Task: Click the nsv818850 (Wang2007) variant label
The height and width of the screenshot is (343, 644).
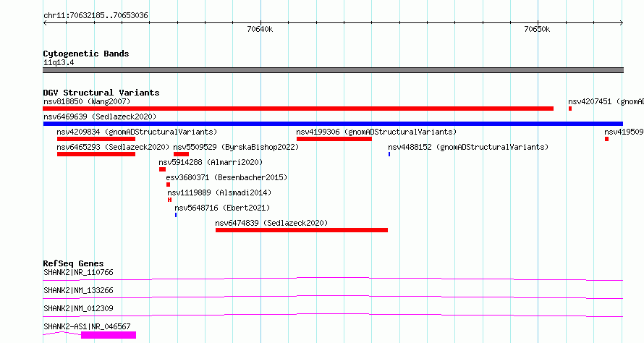Action: (87, 101)
